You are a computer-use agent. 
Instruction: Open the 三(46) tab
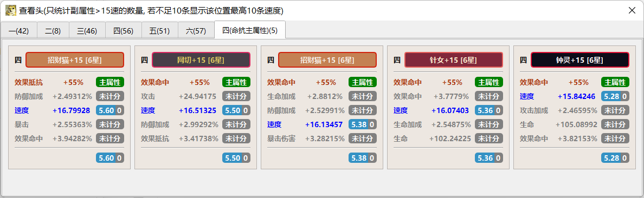point(87,31)
